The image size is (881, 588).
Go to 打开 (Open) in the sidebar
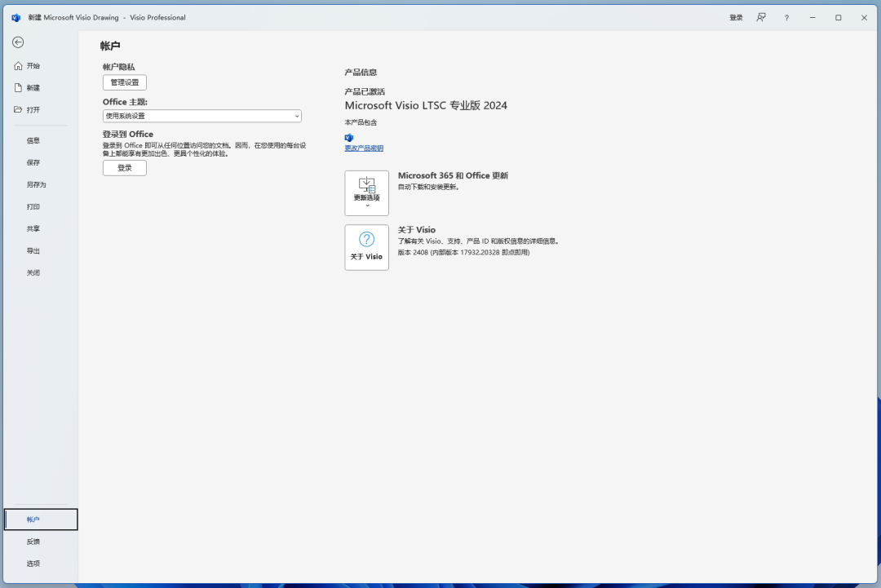coord(41,109)
